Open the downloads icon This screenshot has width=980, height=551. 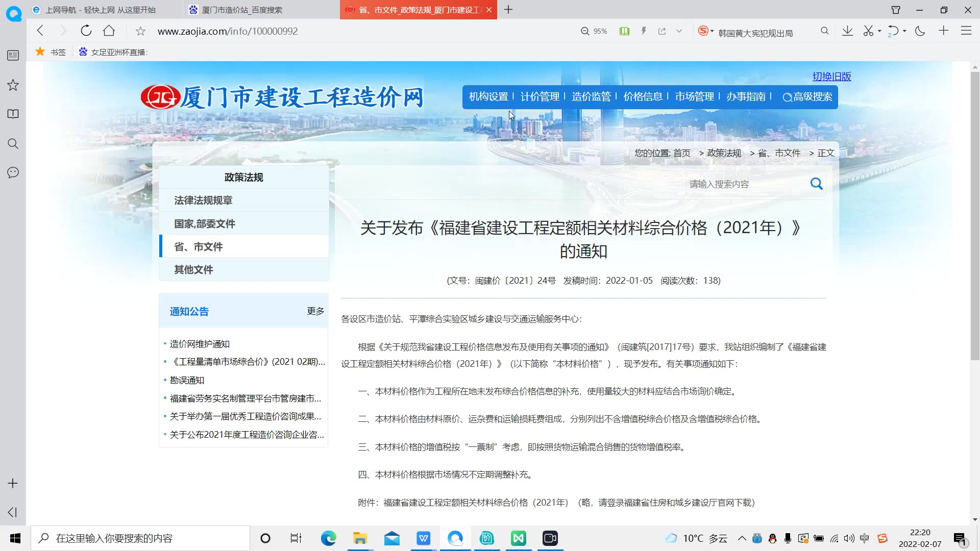(847, 31)
